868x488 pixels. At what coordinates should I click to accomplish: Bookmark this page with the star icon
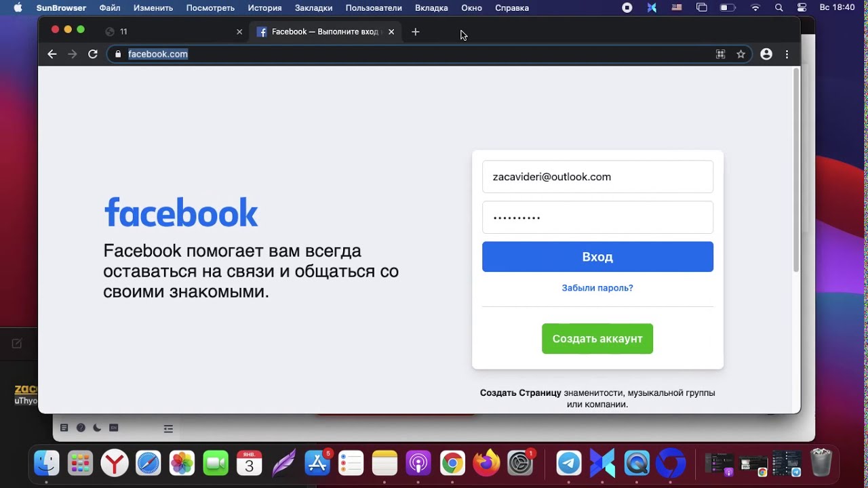click(741, 54)
